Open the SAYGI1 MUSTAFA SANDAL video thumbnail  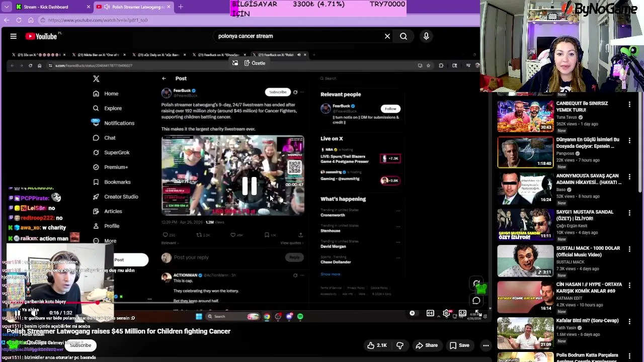(x=525, y=224)
